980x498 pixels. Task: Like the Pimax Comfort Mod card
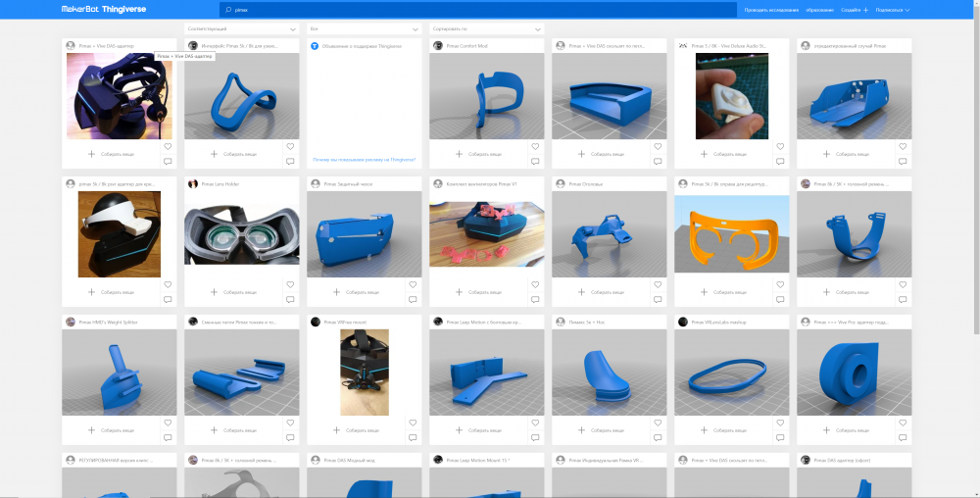point(535,147)
